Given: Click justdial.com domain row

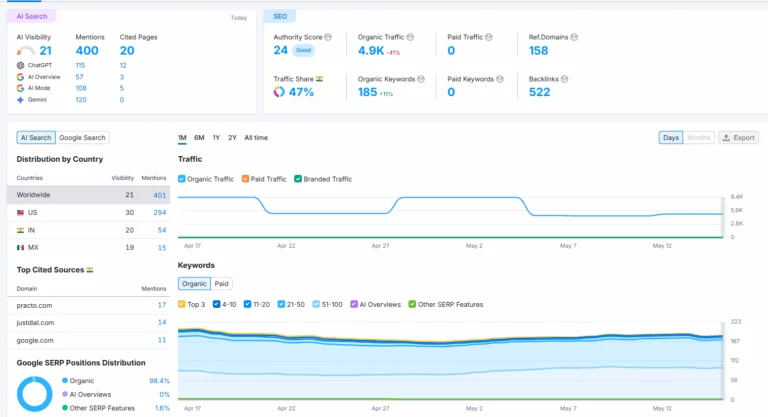Looking at the screenshot, I should 89,323.
